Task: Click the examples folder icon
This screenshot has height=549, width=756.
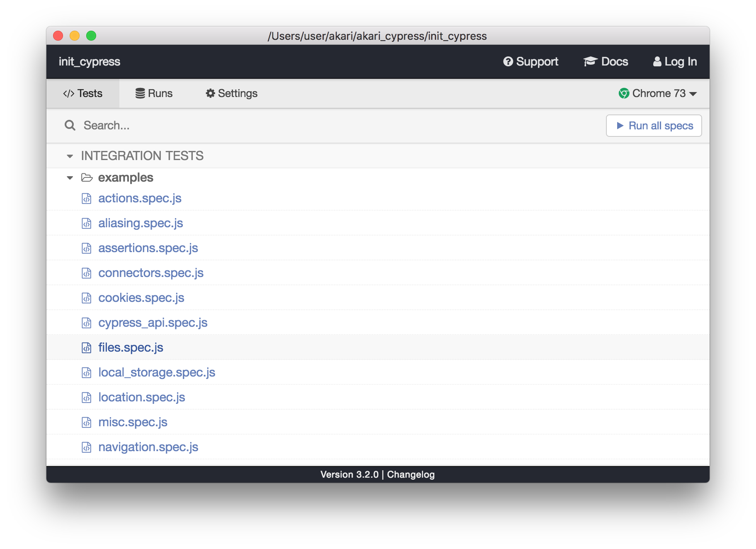Action: [87, 177]
